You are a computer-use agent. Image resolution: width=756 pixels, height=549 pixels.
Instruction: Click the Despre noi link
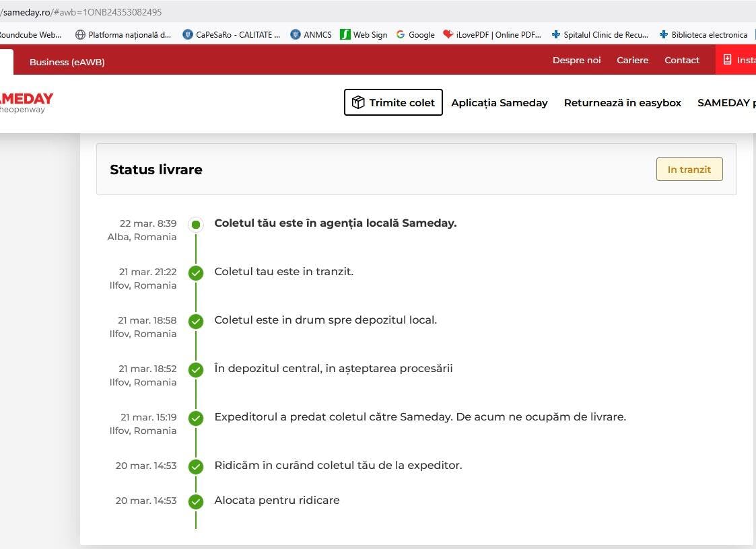tap(576, 60)
